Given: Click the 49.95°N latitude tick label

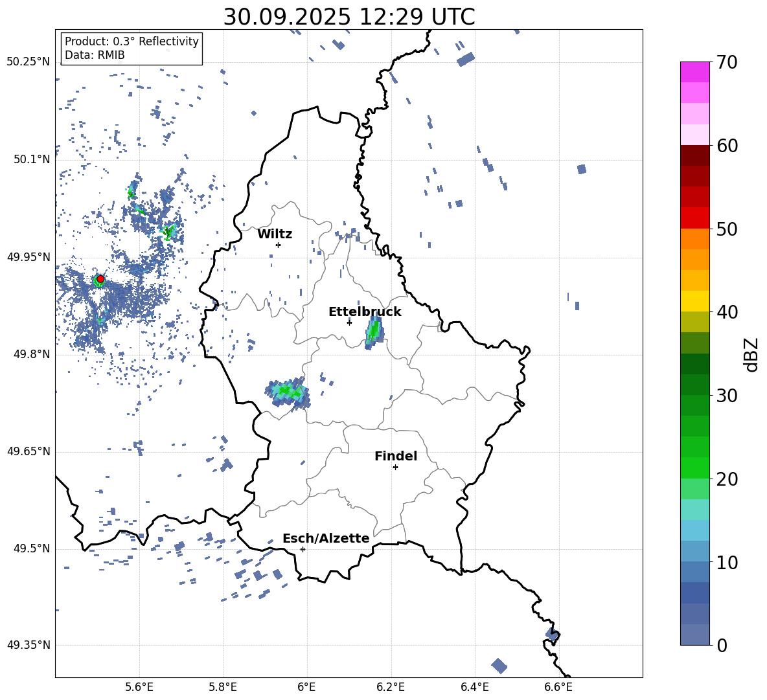Looking at the screenshot, I should [29, 257].
